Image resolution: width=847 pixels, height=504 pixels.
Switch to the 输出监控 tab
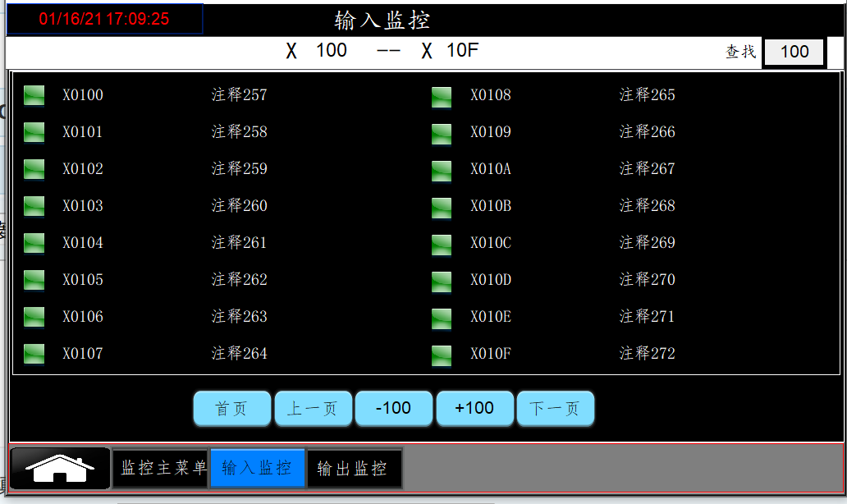point(354,469)
